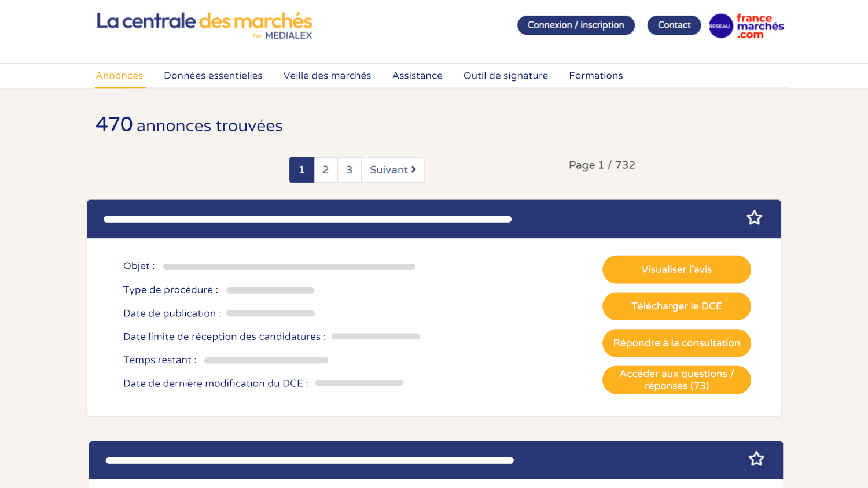Click Répondre à la consultation
868x488 pixels.
[x=676, y=343]
